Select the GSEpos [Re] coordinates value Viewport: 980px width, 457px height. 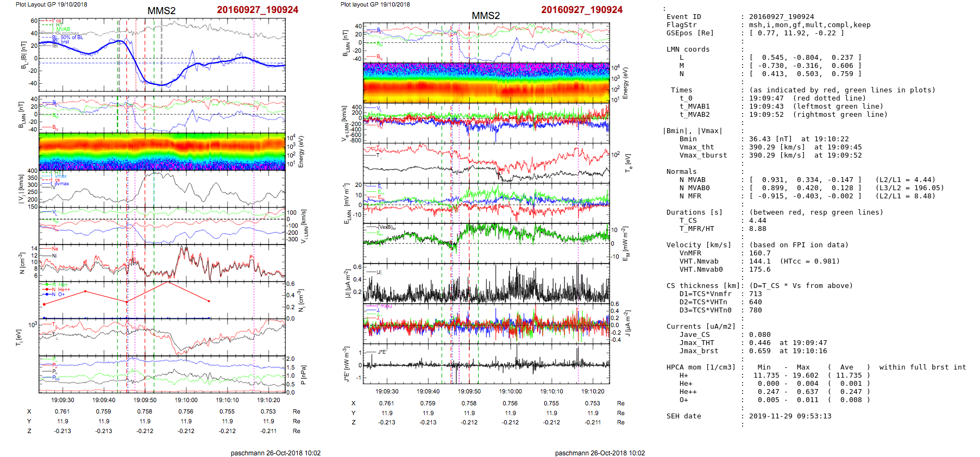pyautogui.click(x=796, y=33)
